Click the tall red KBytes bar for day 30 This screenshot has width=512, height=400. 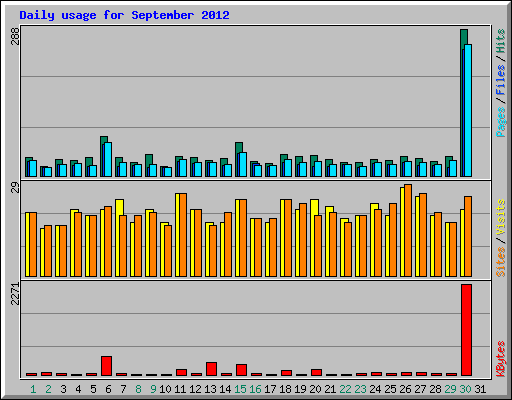(x=466, y=330)
